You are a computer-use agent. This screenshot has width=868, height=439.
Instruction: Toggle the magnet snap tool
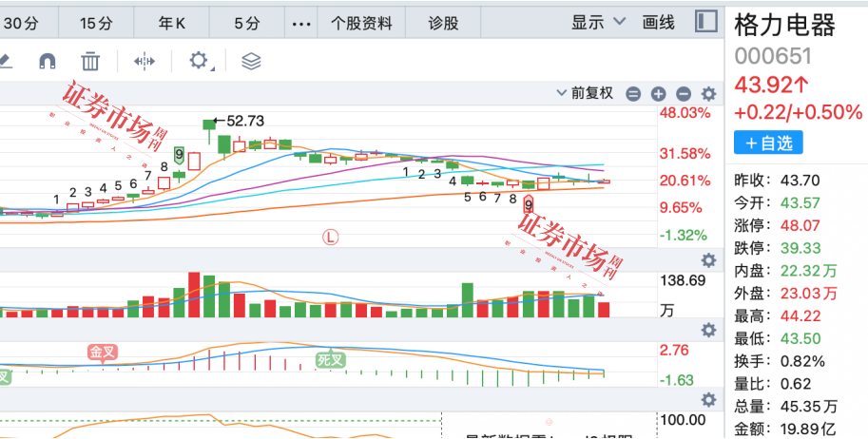(48, 61)
